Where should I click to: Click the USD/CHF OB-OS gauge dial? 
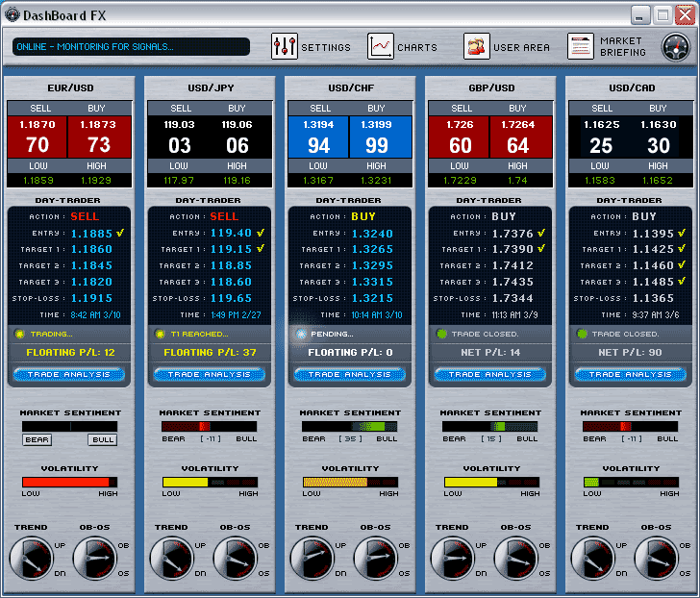375,559
